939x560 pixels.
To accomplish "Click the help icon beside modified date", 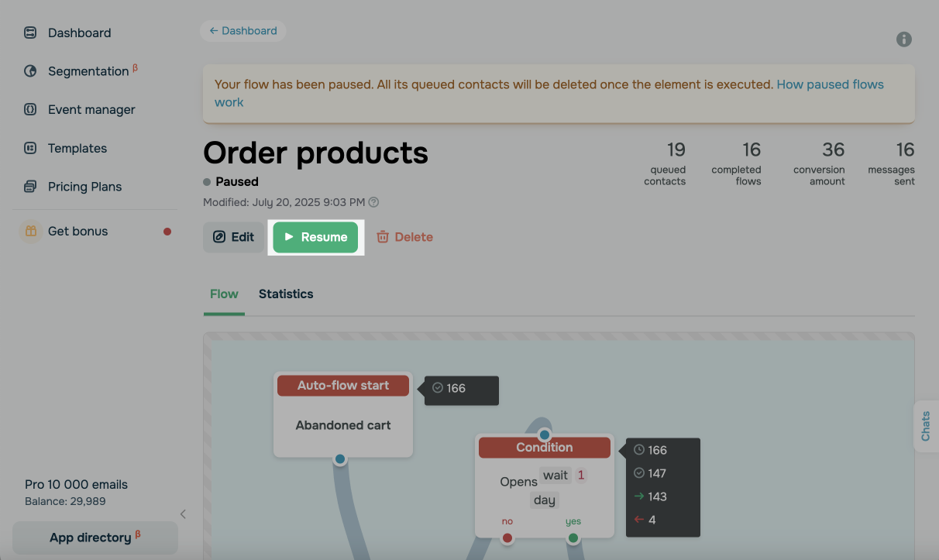I will click(x=373, y=203).
